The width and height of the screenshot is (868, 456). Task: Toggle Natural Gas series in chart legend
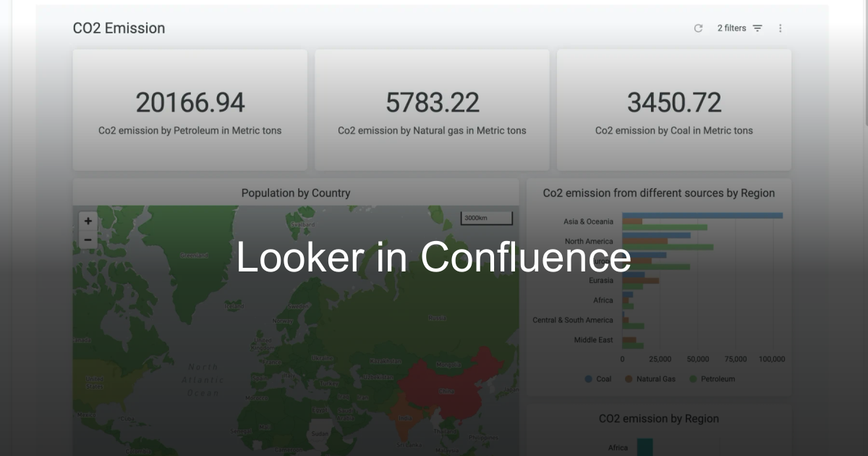(x=650, y=379)
